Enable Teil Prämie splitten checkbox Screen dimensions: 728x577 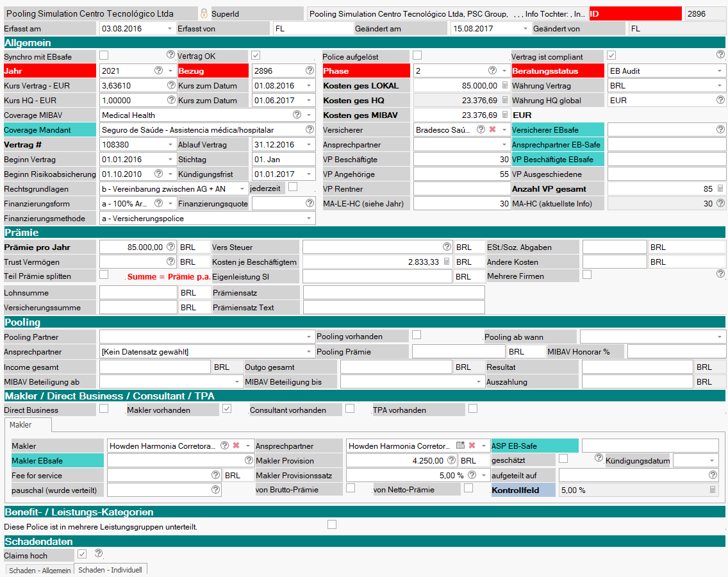[104, 274]
